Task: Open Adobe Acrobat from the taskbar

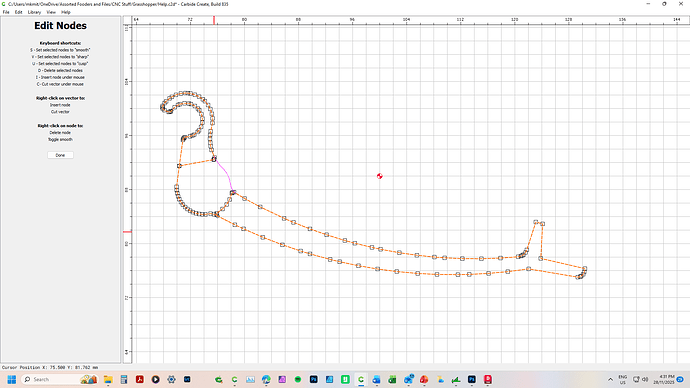Action: tap(139, 379)
